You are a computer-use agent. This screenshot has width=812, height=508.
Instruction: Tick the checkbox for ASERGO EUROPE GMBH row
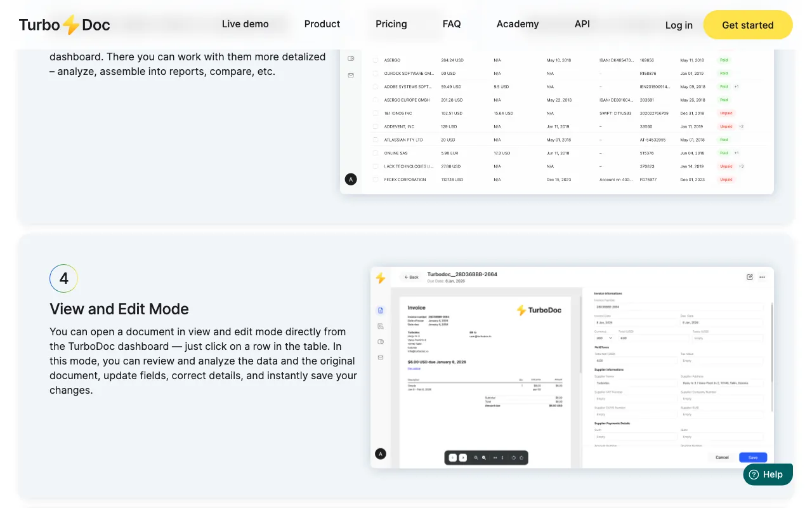tap(375, 100)
